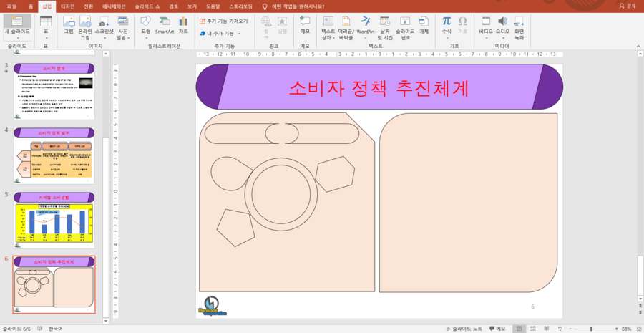Viewport: 644px width, 333px height.
Task: Create a 사진 앨범 photo album
Action: pos(123,27)
